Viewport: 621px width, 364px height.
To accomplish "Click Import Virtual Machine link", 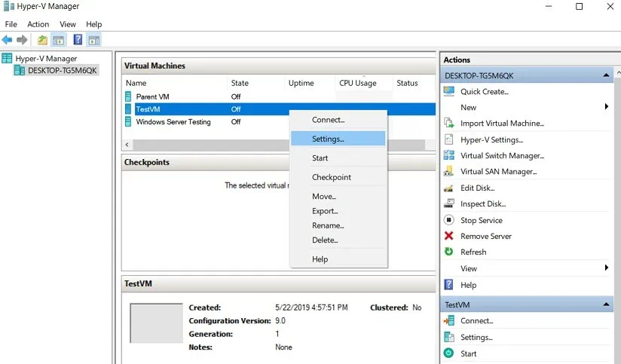I will [x=502, y=123].
